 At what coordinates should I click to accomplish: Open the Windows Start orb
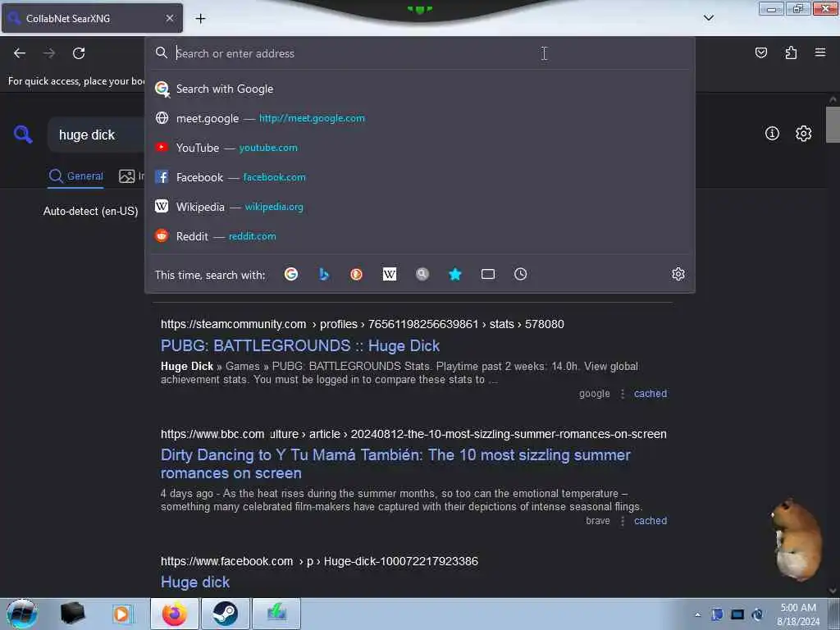click(x=22, y=614)
